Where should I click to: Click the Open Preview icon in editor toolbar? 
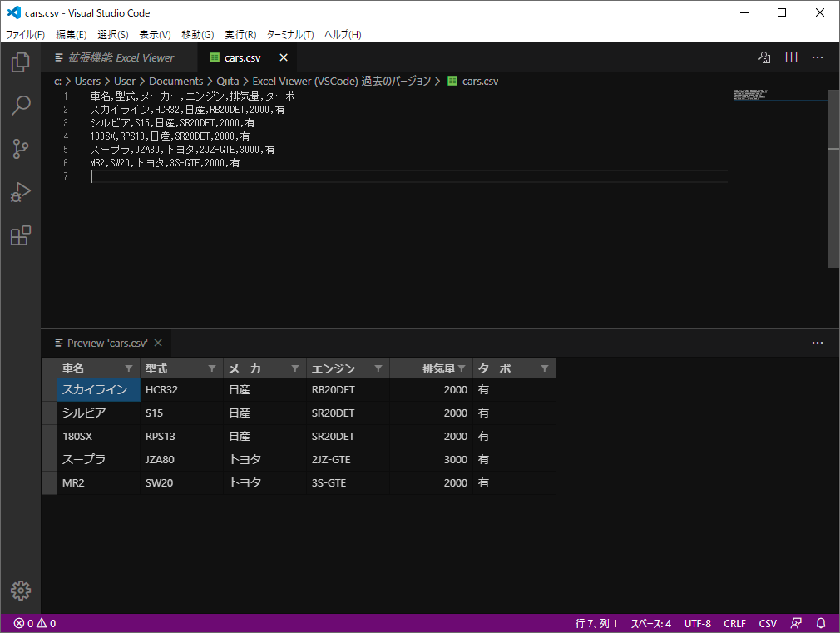point(764,57)
